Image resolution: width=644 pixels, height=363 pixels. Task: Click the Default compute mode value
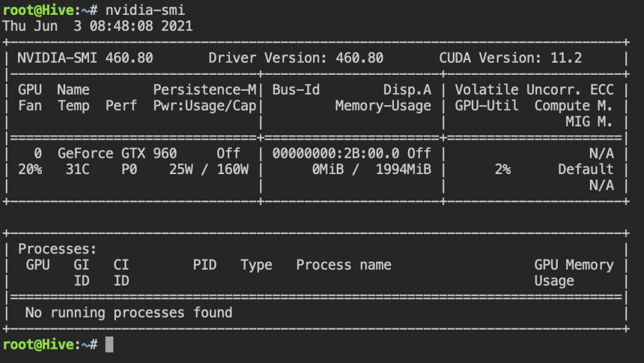click(x=585, y=170)
